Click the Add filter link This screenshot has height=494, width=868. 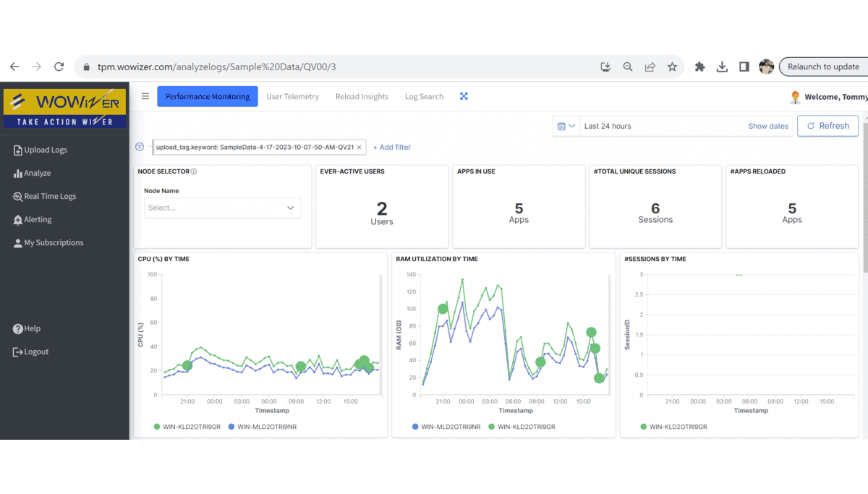point(391,147)
